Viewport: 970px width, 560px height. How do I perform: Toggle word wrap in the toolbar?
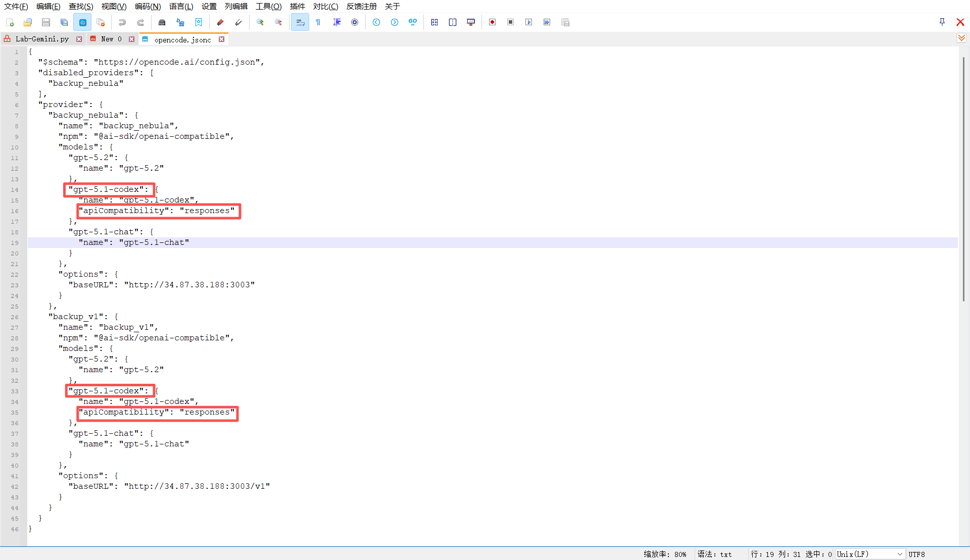(x=300, y=22)
